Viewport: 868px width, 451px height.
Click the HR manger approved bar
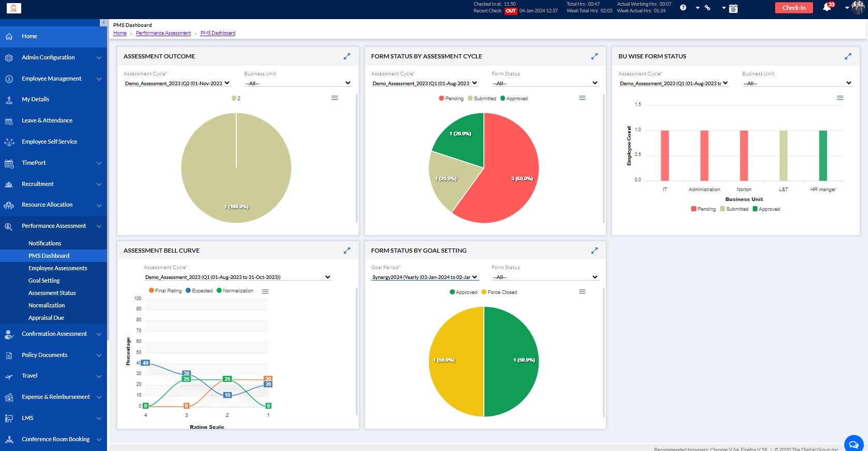[x=823, y=155]
